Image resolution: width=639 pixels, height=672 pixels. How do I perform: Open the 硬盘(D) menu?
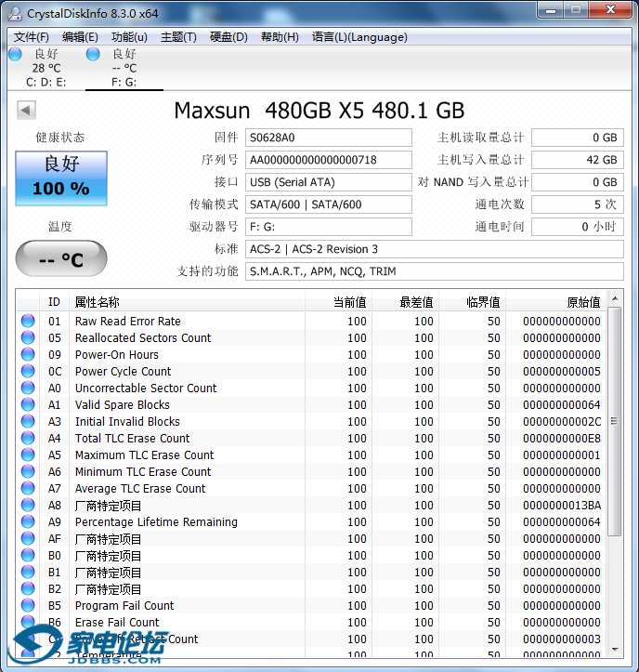[228, 37]
